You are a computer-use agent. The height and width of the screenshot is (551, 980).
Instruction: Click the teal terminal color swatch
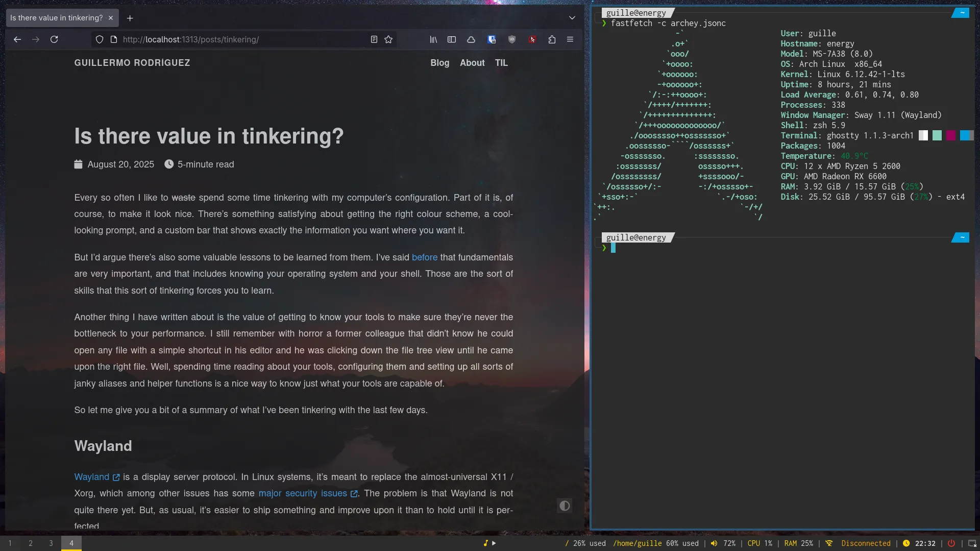[x=937, y=135]
